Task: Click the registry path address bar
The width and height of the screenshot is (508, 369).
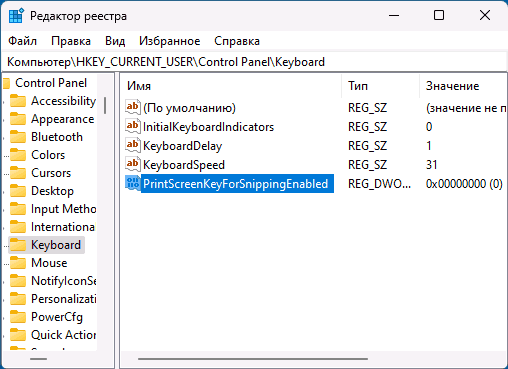Action: click(x=254, y=62)
